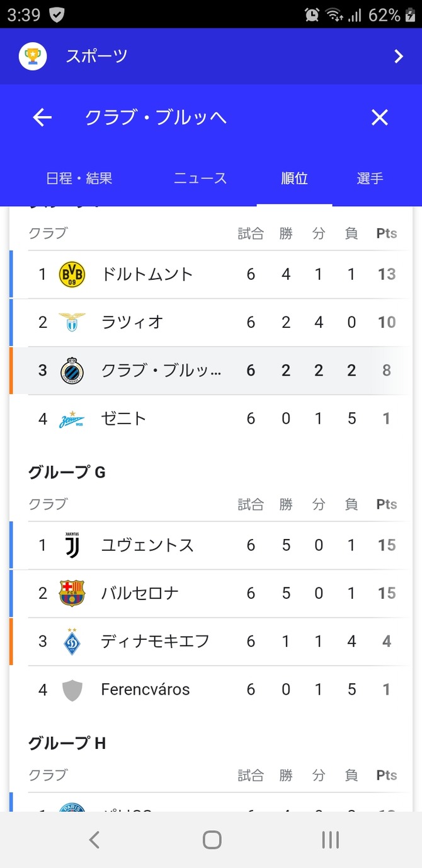Open the 選手 tab
This screenshot has height=868, width=422.
370,178
